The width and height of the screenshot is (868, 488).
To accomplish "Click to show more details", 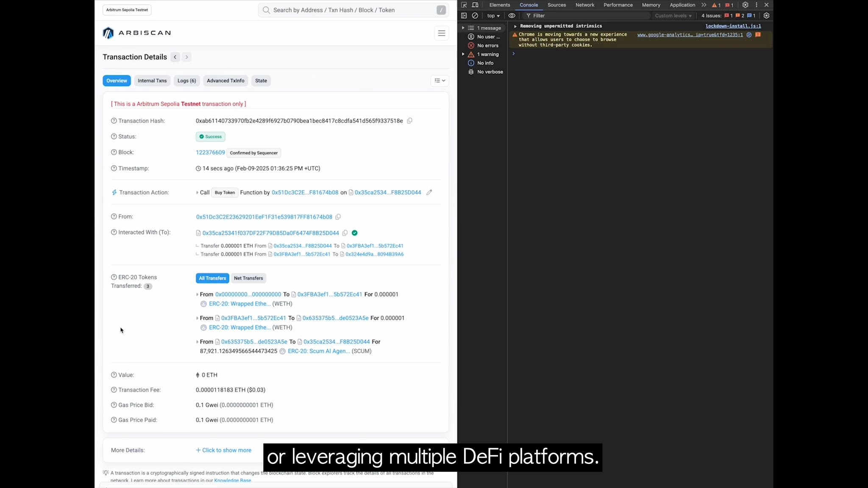I will pos(223,450).
